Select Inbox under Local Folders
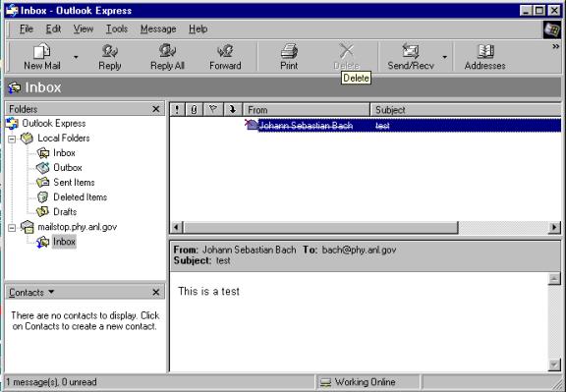The width and height of the screenshot is (566, 392). point(64,153)
